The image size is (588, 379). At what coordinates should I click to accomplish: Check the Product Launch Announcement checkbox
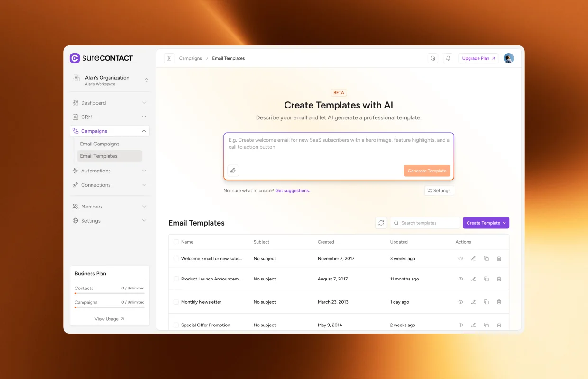tap(176, 279)
